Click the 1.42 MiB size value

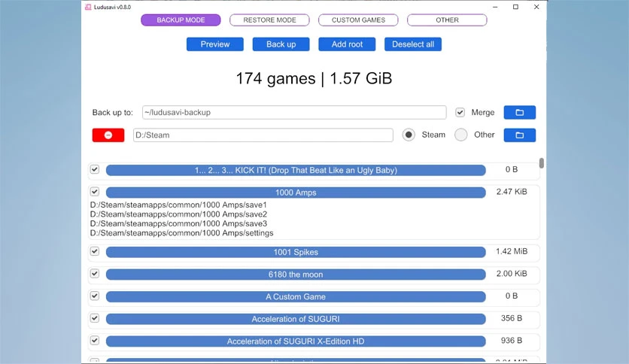click(512, 251)
